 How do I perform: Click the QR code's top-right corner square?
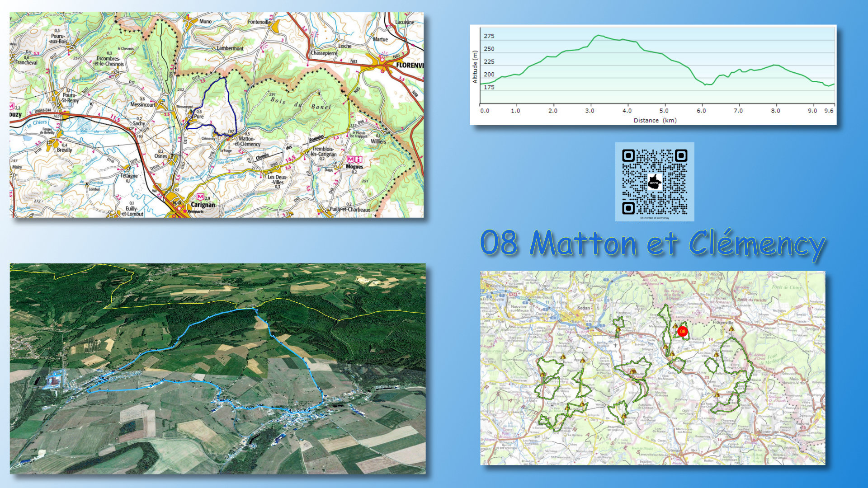[x=681, y=156]
